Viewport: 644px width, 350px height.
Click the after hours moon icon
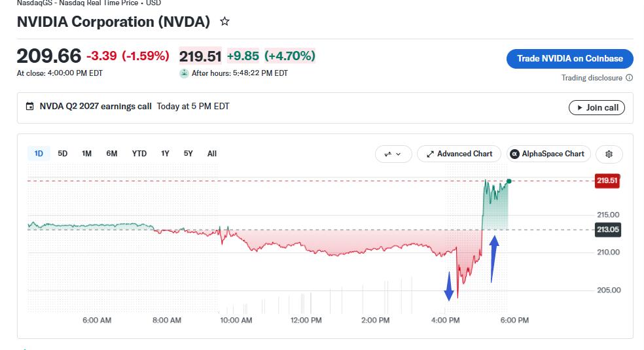(184, 73)
